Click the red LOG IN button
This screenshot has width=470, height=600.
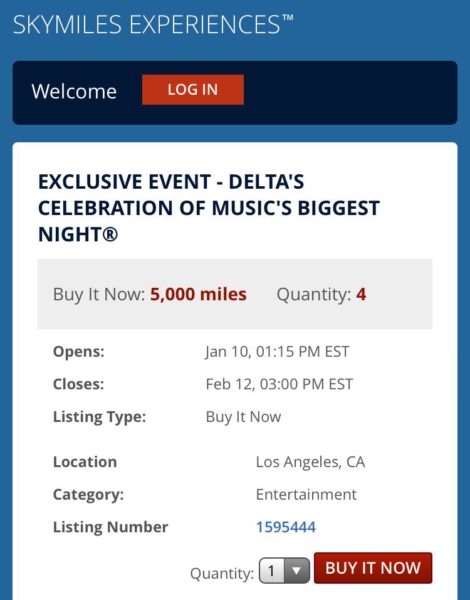click(x=193, y=90)
